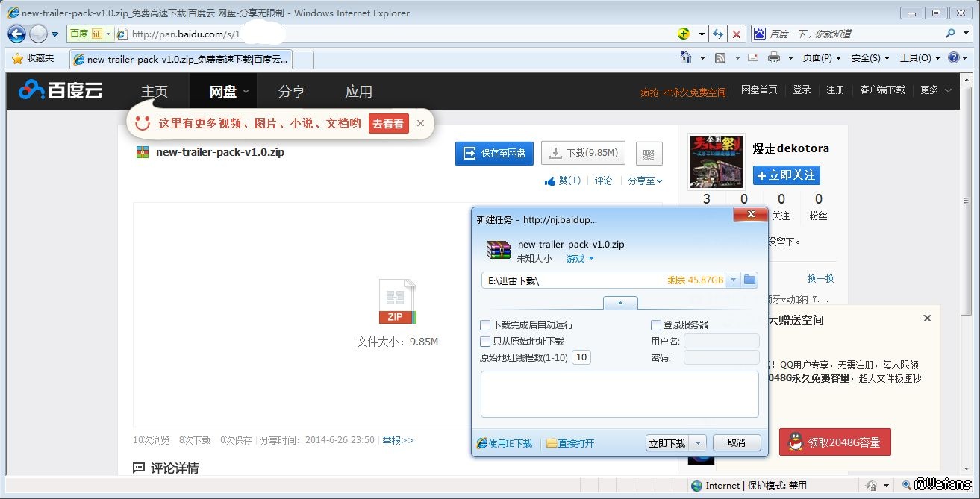Viewport: 980px width, 499px height.
Task: Click the browse folder icon in dialog
Action: (750, 280)
